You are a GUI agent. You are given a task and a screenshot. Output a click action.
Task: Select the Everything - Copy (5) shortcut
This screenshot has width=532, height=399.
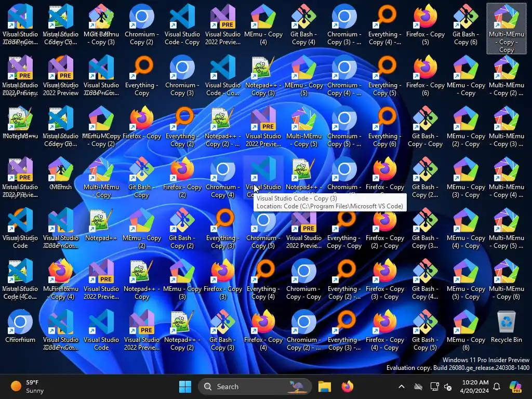tap(385, 76)
